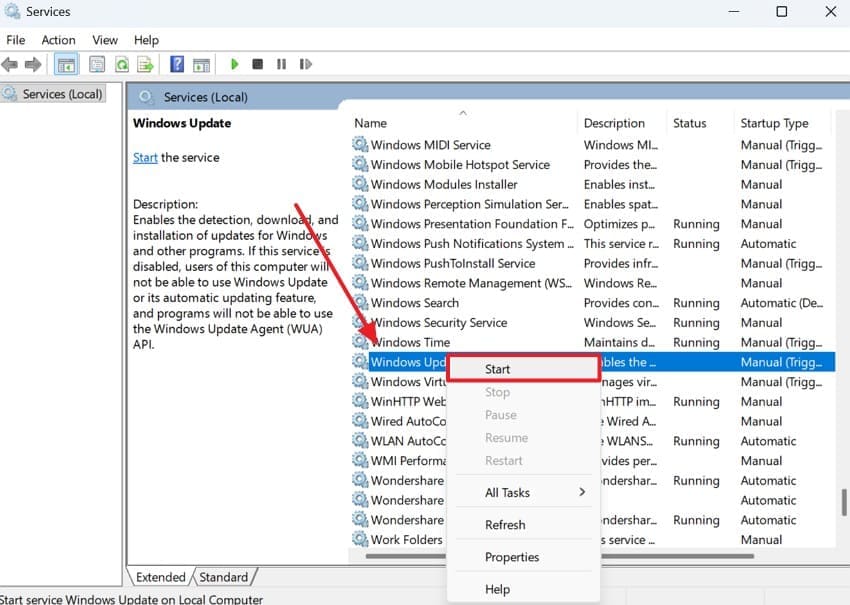The image size is (850, 605).
Task: Select the Windows Security Service row
Action: click(593, 322)
